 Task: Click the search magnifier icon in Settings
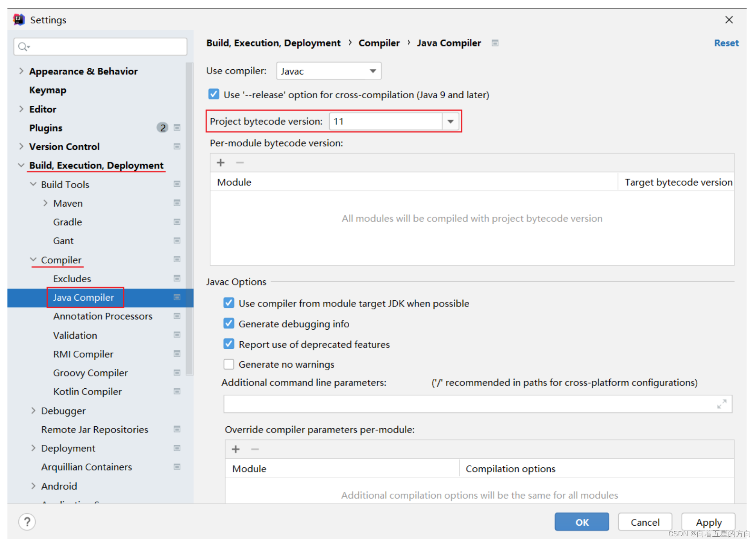point(23,47)
